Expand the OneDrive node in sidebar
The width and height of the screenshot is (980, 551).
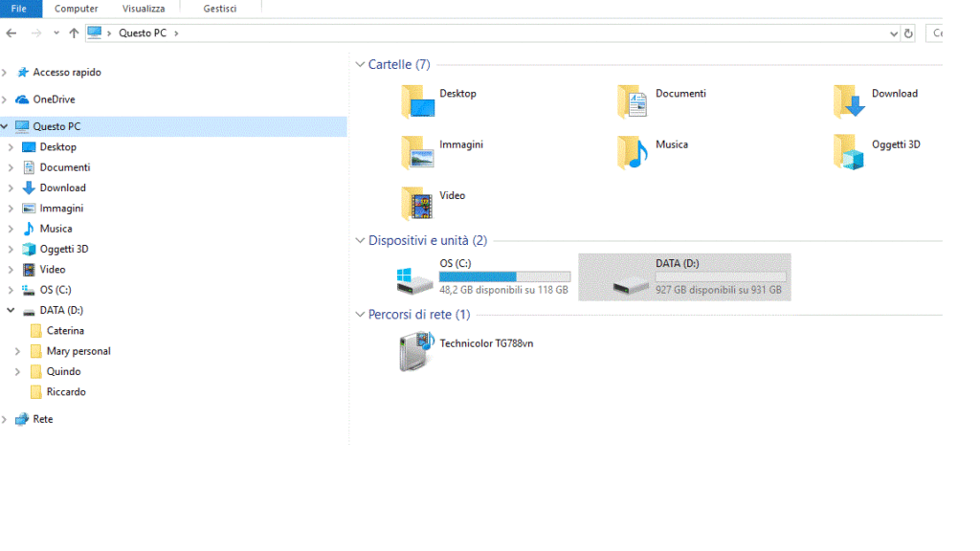[x=5, y=99]
